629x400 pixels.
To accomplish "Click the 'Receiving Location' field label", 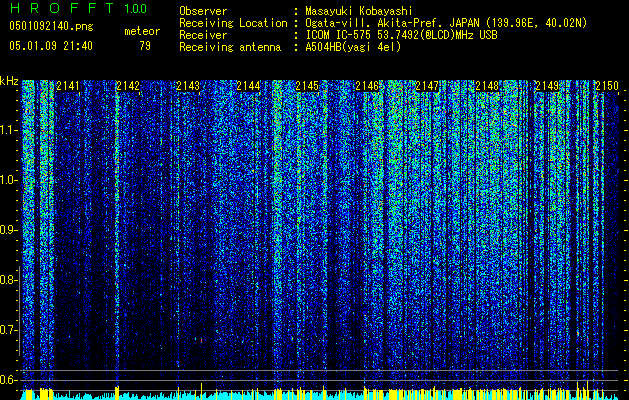I will 233,23.
